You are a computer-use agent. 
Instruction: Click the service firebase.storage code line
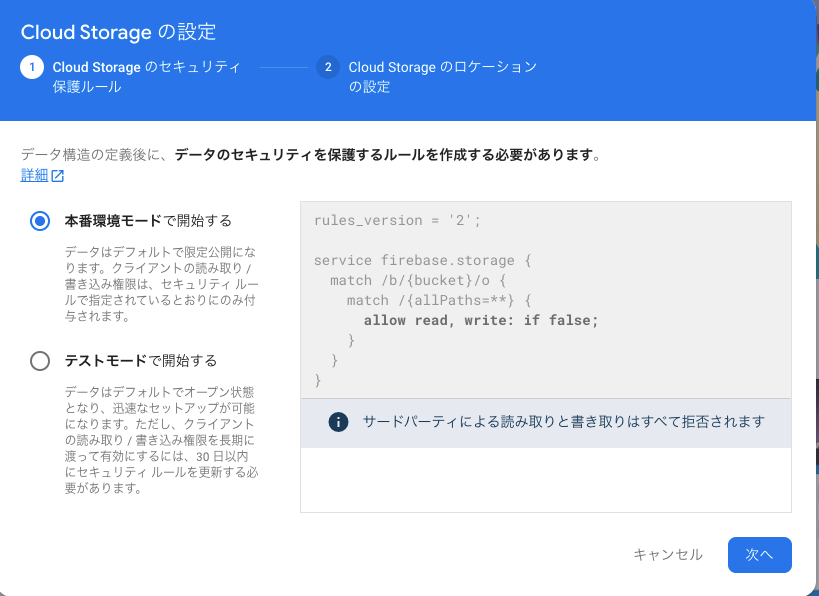[422, 261]
